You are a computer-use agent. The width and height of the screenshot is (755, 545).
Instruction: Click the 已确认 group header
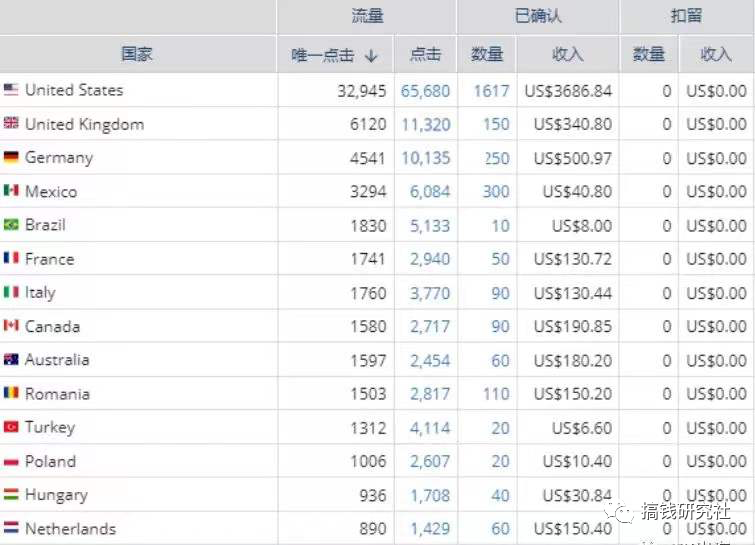(538, 16)
